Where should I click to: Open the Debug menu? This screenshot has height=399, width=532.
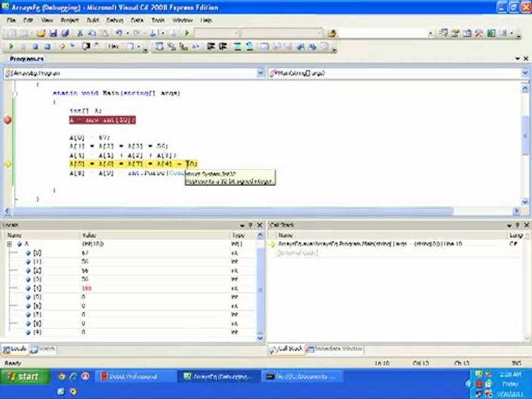114,20
